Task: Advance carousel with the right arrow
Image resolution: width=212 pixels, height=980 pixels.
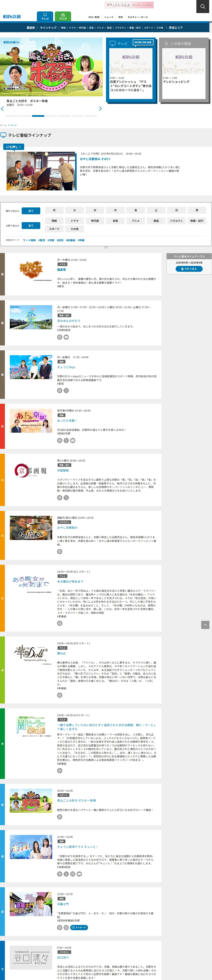Action: 100,108
